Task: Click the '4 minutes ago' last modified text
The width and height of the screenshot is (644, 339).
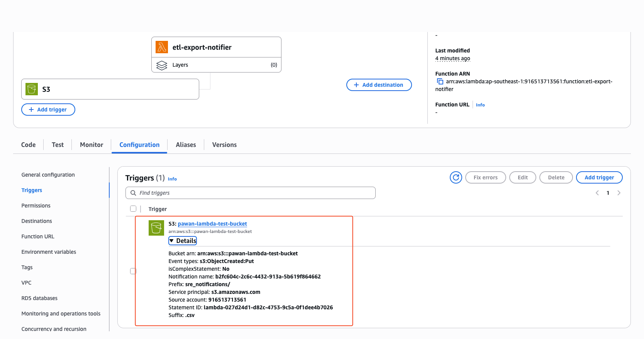Action: 452,58
